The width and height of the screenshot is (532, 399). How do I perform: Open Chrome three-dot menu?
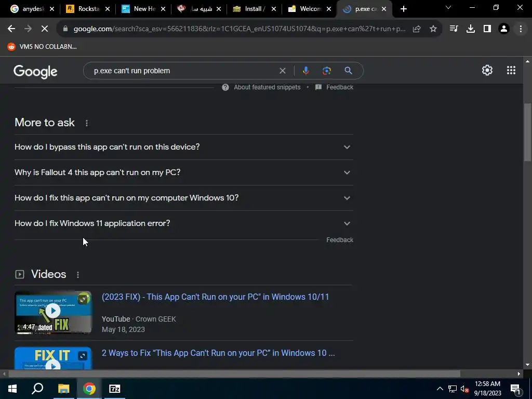521,29
